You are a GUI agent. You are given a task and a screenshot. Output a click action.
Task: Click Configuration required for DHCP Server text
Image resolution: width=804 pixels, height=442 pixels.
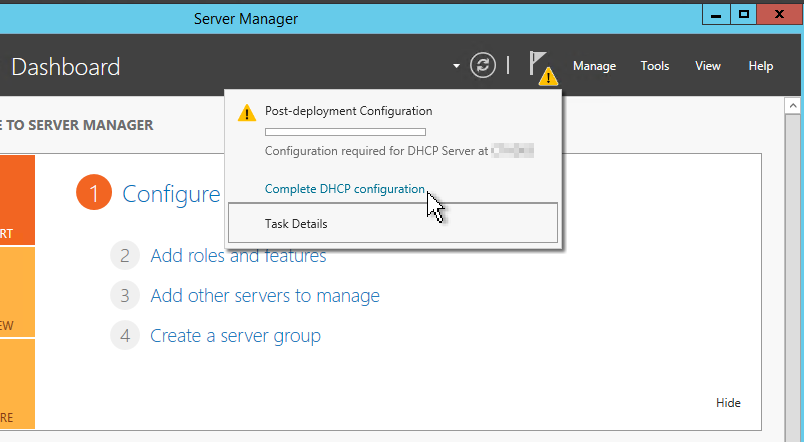tap(376, 151)
